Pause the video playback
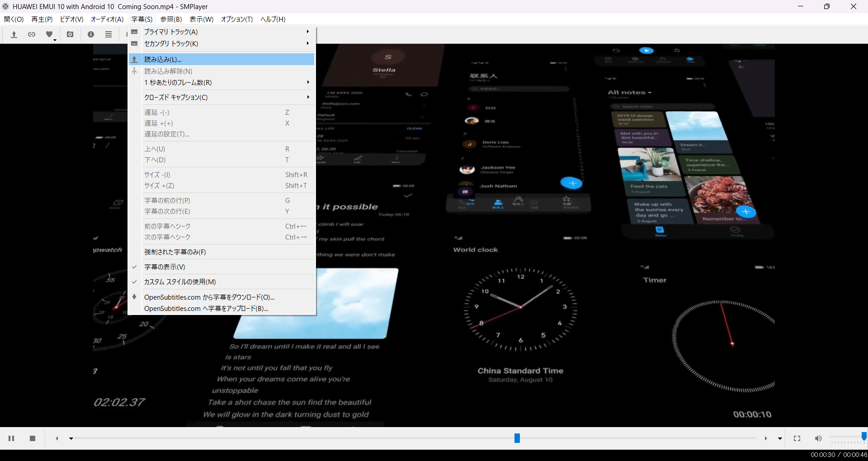Screen dimensions: 868x461 click(11, 438)
